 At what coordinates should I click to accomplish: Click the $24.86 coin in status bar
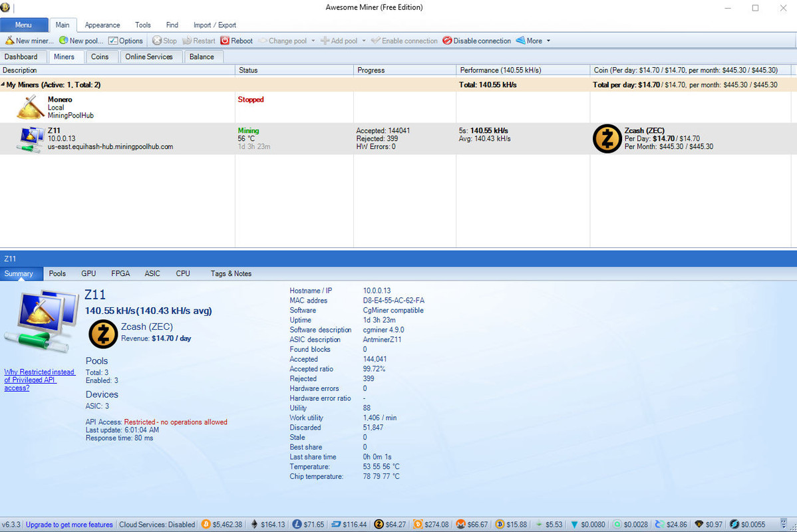click(x=671, y=525)
